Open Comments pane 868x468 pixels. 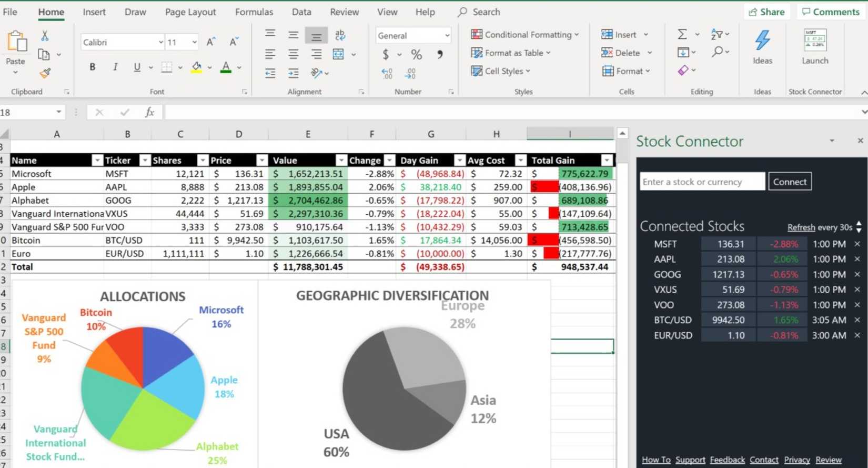click(x=831, y=12)
